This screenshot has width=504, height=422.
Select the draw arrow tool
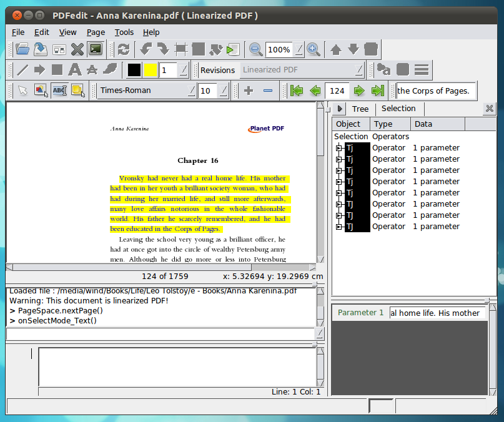39,70
